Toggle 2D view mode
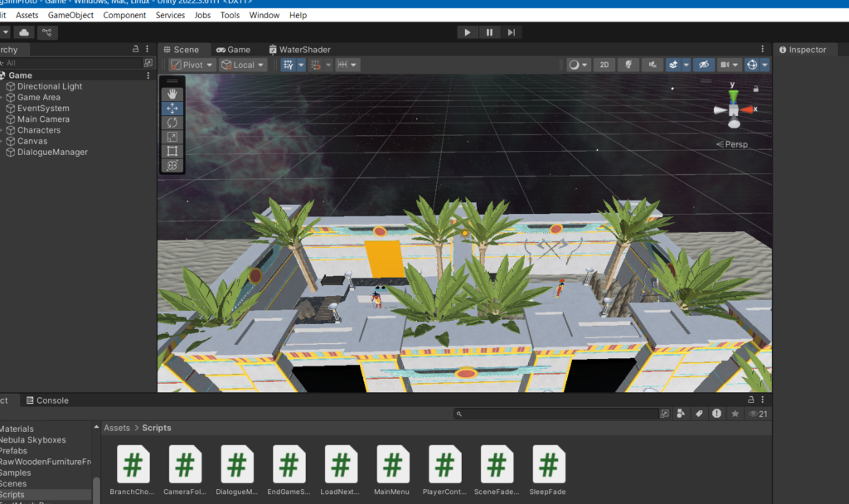Image resolution: width=849 pixels, height=504 pixels. click(604, 65)
